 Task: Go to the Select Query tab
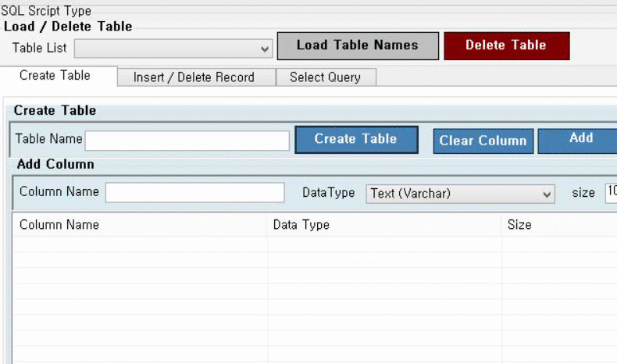tap(325, 77)
